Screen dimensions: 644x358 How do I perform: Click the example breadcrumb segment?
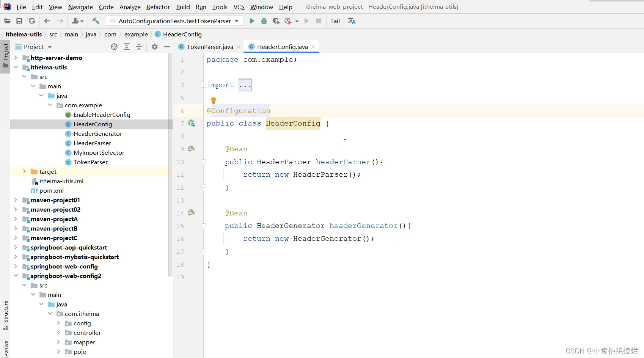point(136,34)
